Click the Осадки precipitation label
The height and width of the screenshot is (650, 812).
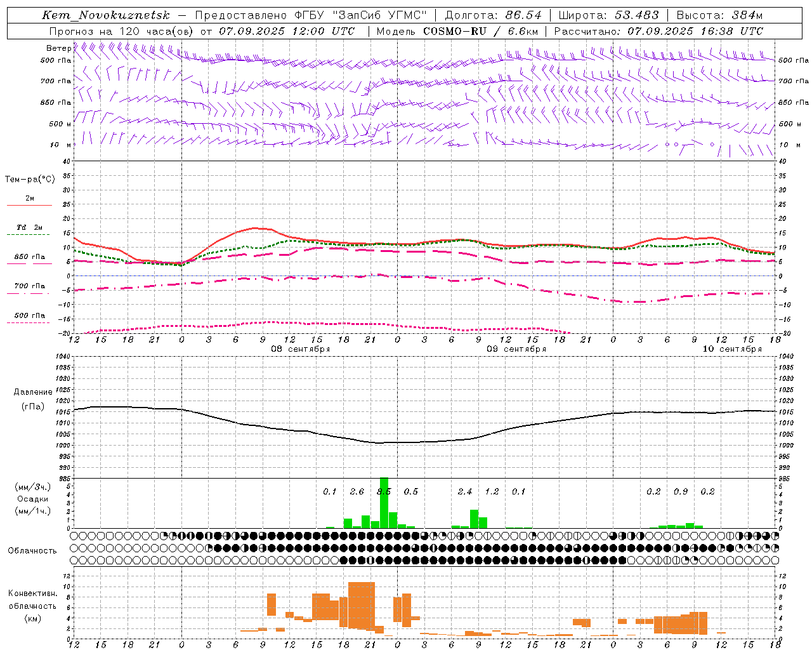tap(33, 499)
